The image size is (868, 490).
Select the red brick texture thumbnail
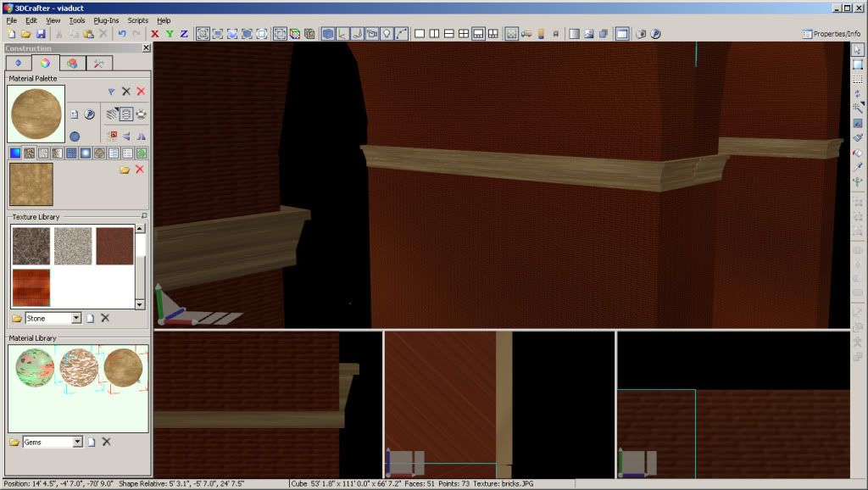114,246
